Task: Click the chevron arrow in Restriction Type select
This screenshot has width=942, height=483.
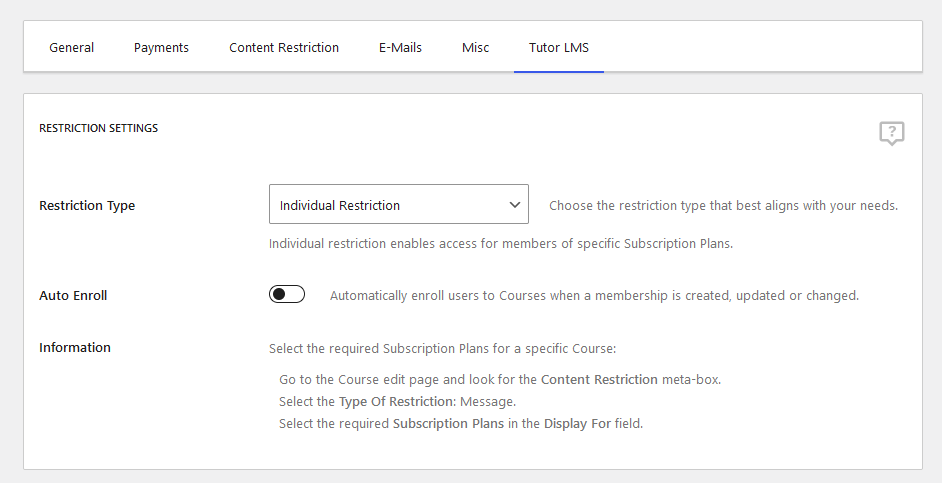Action: (514, 205)
